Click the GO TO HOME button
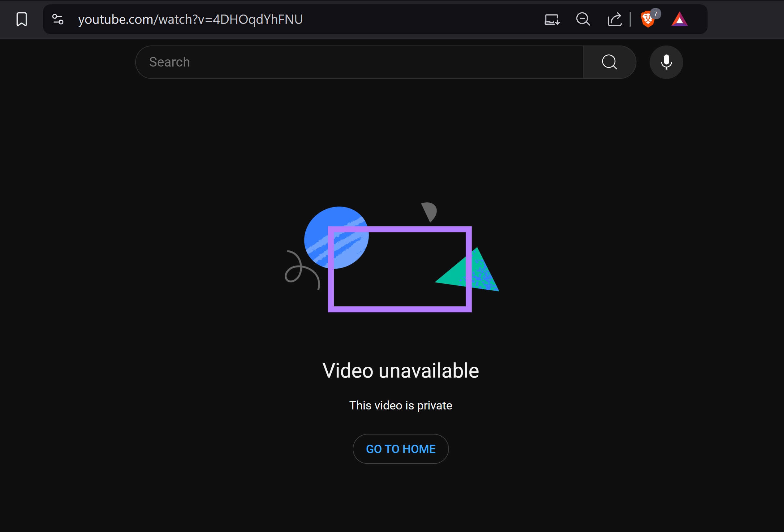 coord(400,449)
